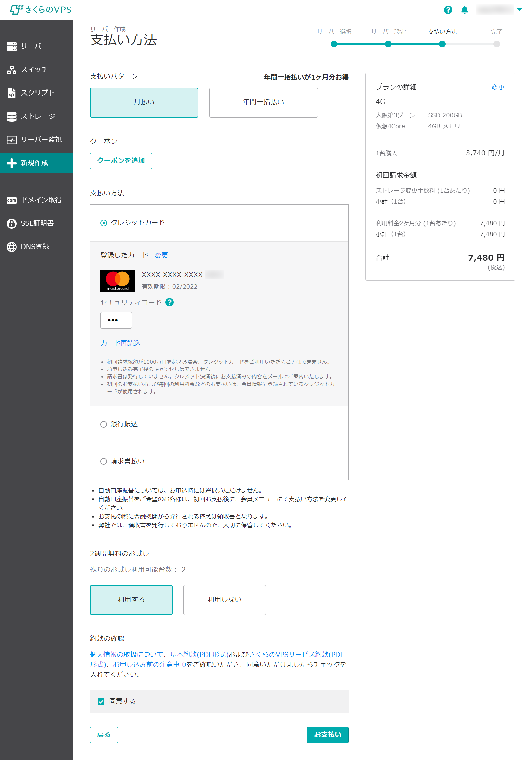Click the ストレージ database icon in sidebar

[12, 116]
